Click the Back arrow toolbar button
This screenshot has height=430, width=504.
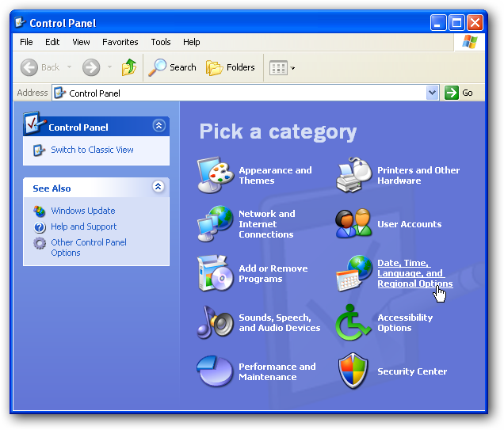click(x=40, y=67)
